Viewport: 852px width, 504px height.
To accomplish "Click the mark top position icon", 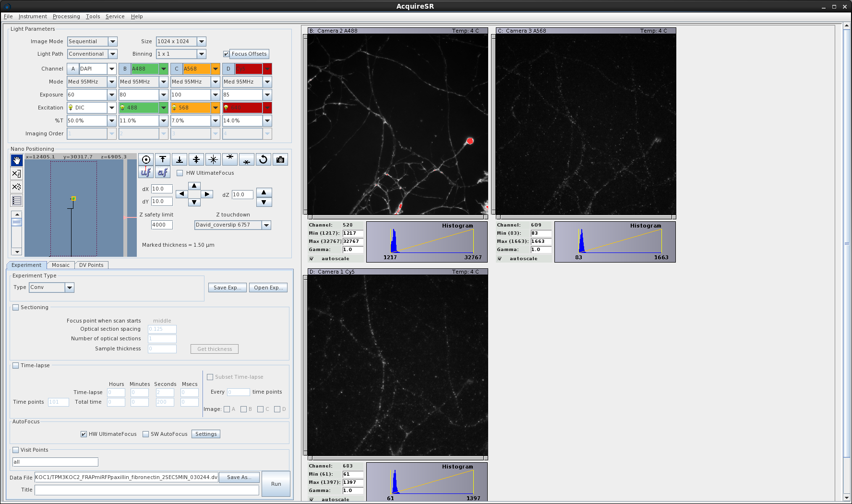I will (x=163, y=160).
